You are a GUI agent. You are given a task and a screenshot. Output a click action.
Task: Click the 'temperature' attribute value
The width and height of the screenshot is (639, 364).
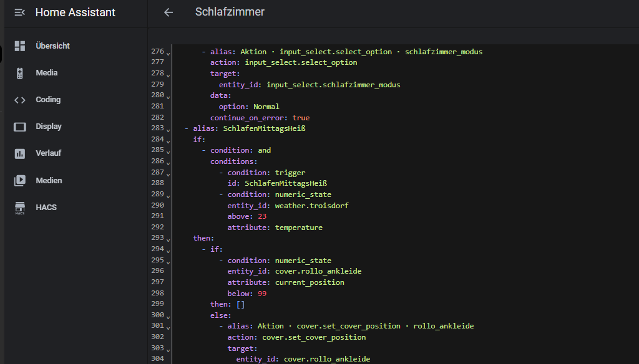click(299, 228)
